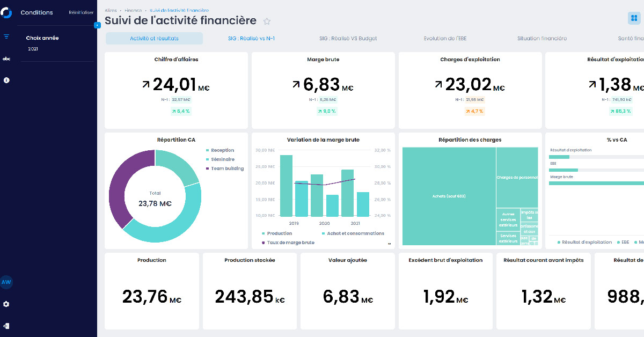Favorite the dashboard with star icon
The height and width of the screenshot is (337, 644).
tap(267, 21)
